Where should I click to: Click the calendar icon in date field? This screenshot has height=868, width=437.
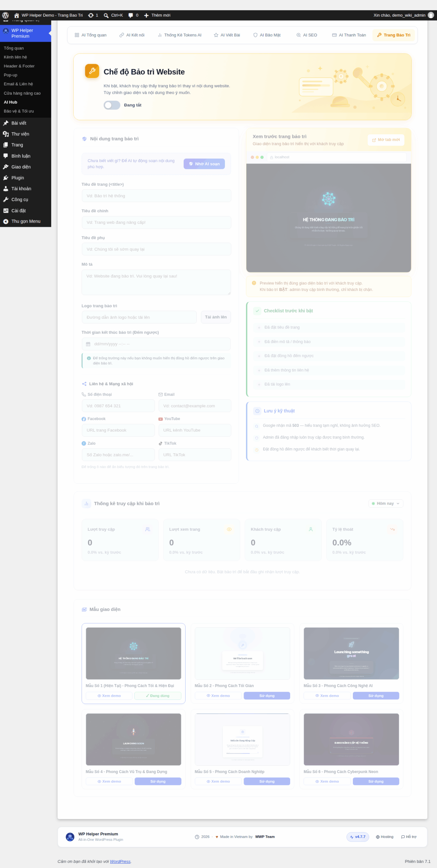88,344
